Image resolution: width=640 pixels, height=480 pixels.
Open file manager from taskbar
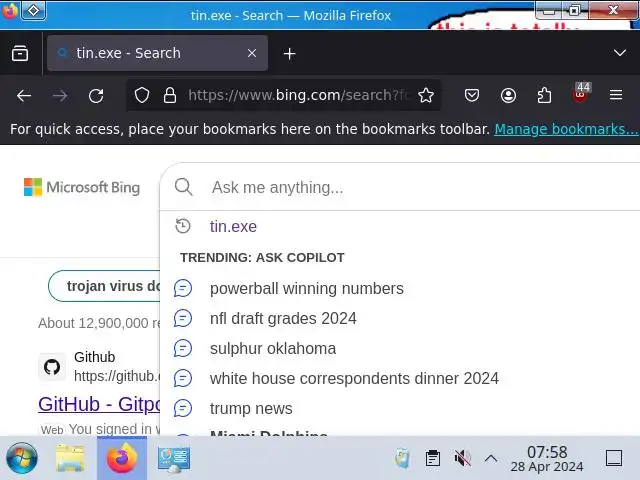pos(70,458)
